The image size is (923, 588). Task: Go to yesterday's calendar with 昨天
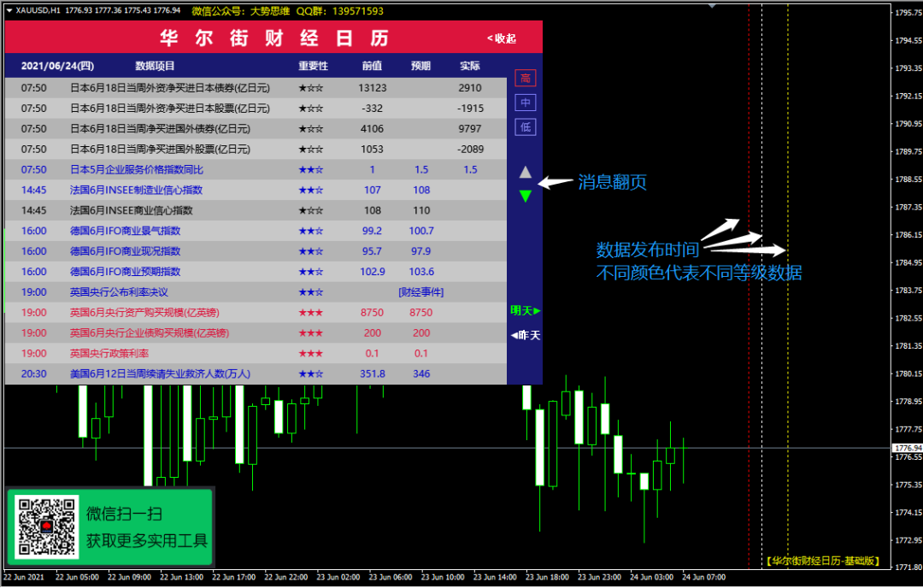[x=525, y=335]
